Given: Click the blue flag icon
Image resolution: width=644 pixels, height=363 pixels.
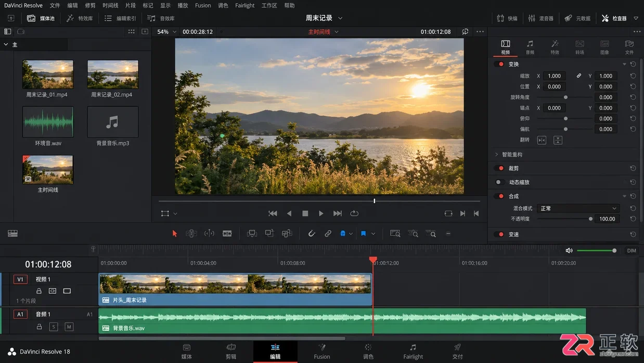Looking at the screenshot, I should [x=343, y=234].
